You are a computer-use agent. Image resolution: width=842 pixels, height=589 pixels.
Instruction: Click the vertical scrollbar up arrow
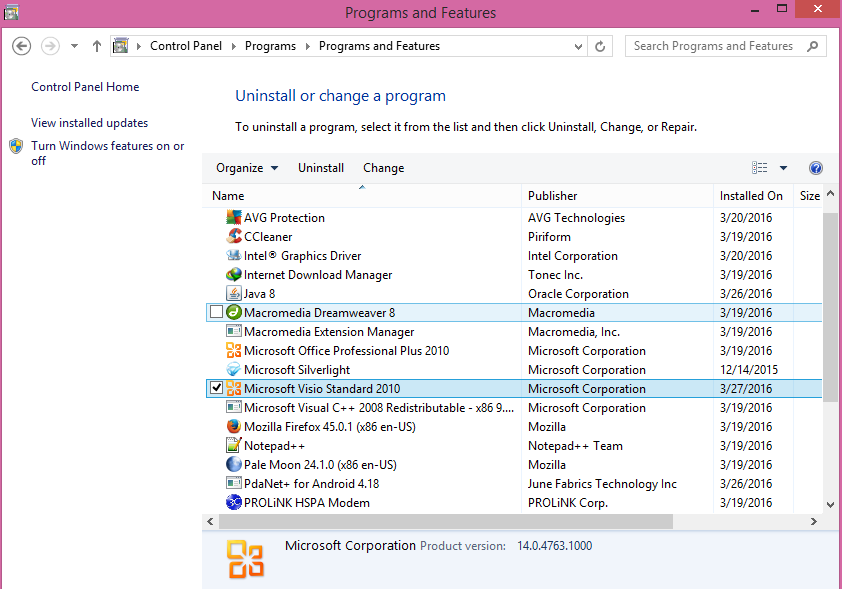[x=830, y=193]
